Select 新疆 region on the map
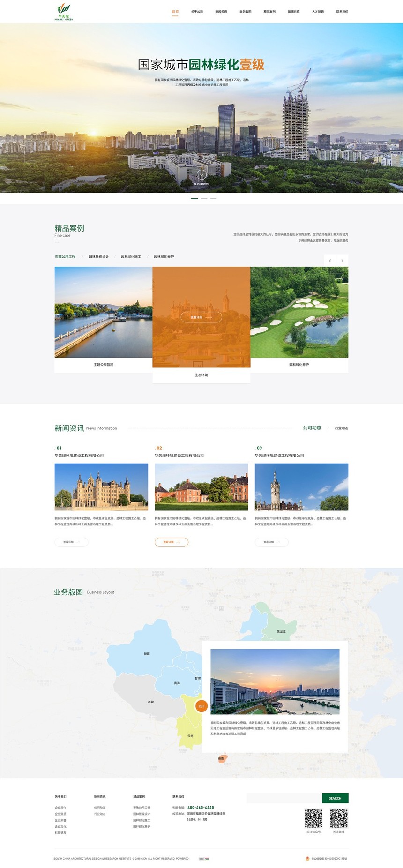 click(x=146, y=653)
